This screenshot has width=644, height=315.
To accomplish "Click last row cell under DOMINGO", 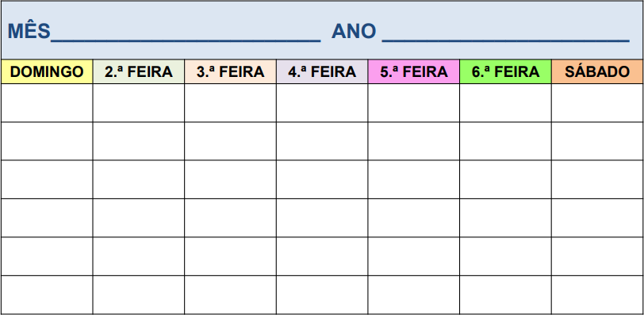I will click(47, 295).
